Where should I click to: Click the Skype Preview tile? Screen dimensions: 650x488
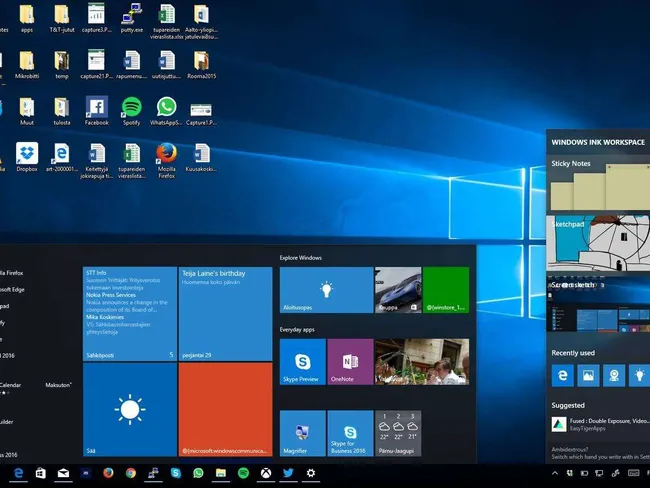pos(302,361)
